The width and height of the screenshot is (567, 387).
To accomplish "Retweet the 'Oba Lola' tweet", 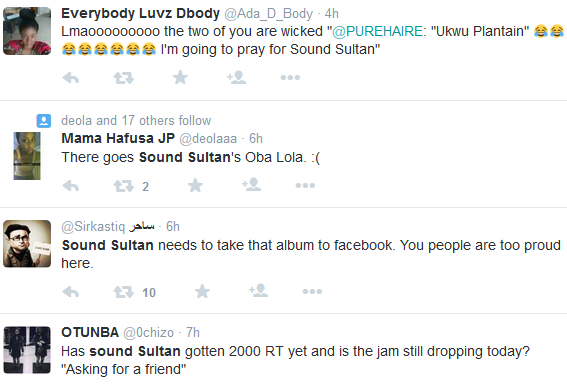I will (124, 186).
